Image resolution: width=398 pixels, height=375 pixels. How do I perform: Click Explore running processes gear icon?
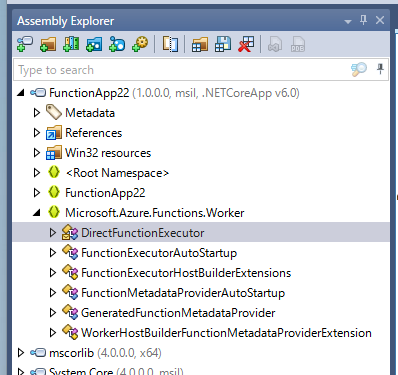pos(140,44)
